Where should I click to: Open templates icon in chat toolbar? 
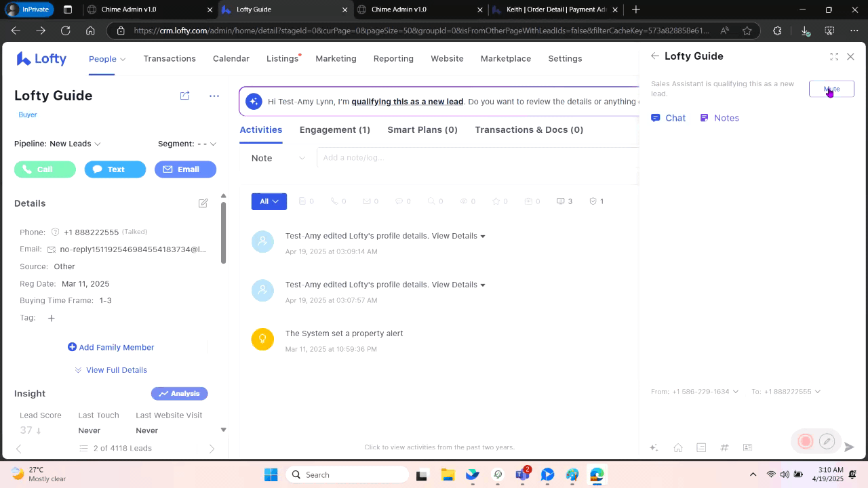701,447
